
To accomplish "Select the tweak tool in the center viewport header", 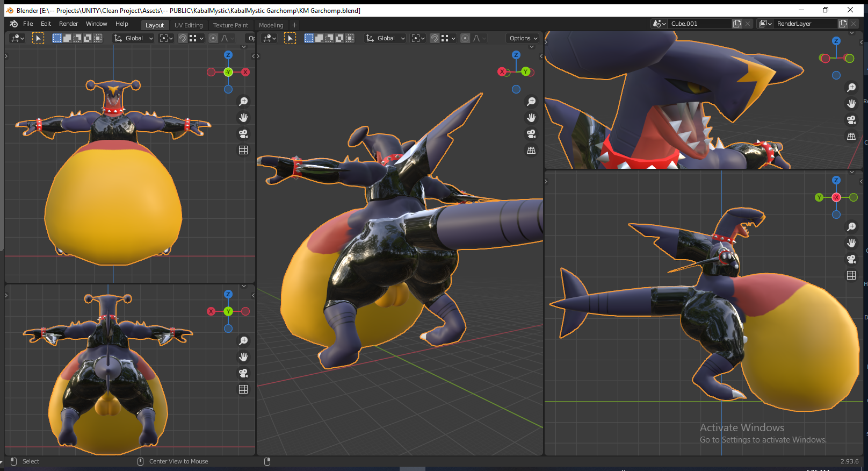I will (290, 38).
